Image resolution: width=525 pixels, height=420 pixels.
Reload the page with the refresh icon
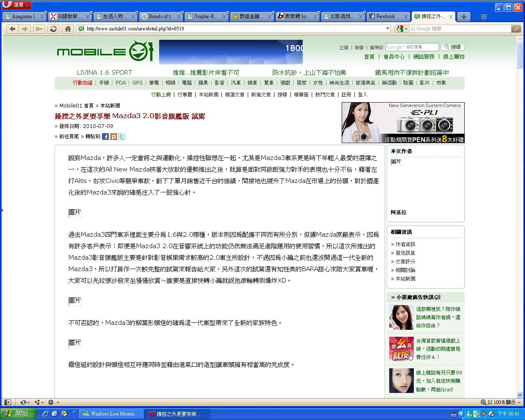pyautogui.click(x=53, y=29)
